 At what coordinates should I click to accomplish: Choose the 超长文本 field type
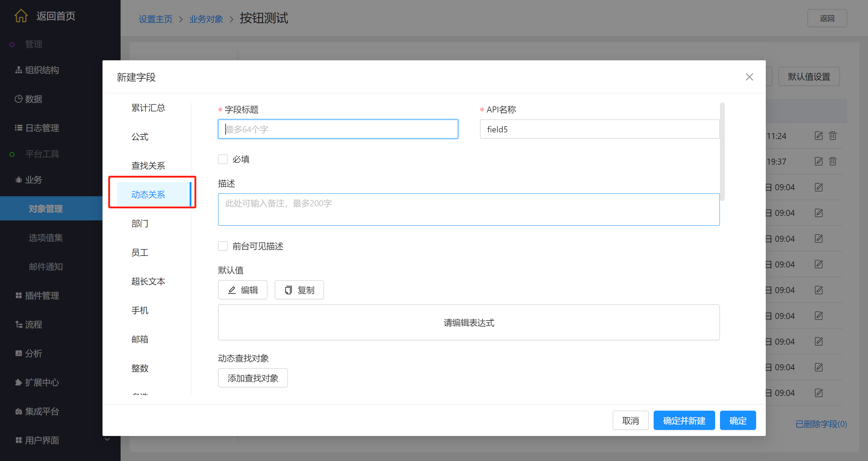[148, 281]
